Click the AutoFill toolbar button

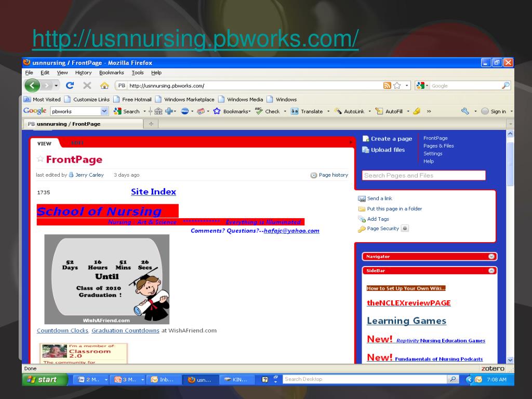point(389,111)
